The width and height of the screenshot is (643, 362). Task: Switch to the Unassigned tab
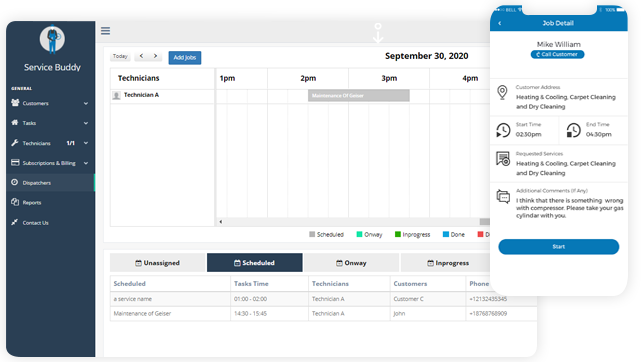pyautogui.click(x=157, y=263)
